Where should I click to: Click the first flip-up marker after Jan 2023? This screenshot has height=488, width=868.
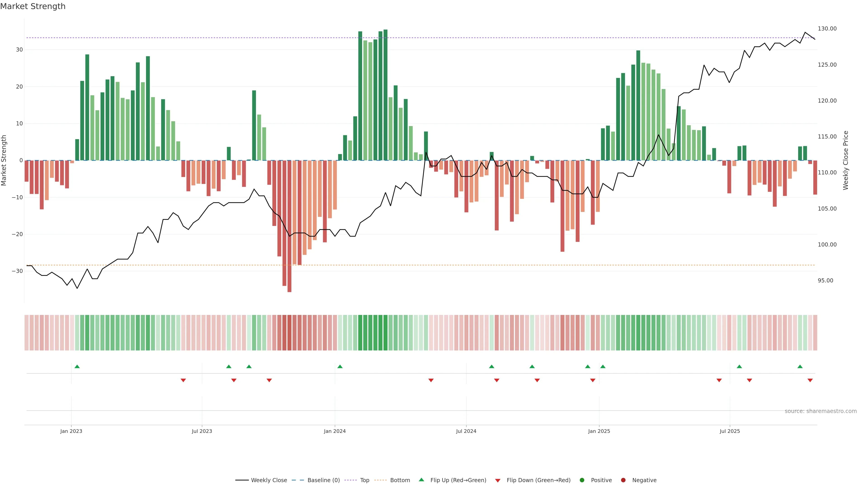pyautogui.click(x=77, y=366)
